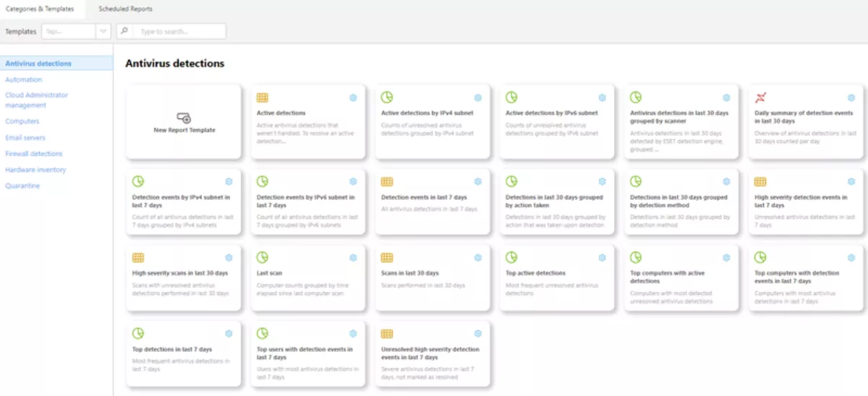The width and height of the screenshot is (868, 396).
Task: Switch to the Scheduled Reports tab
Action: [x=125, y=9]
